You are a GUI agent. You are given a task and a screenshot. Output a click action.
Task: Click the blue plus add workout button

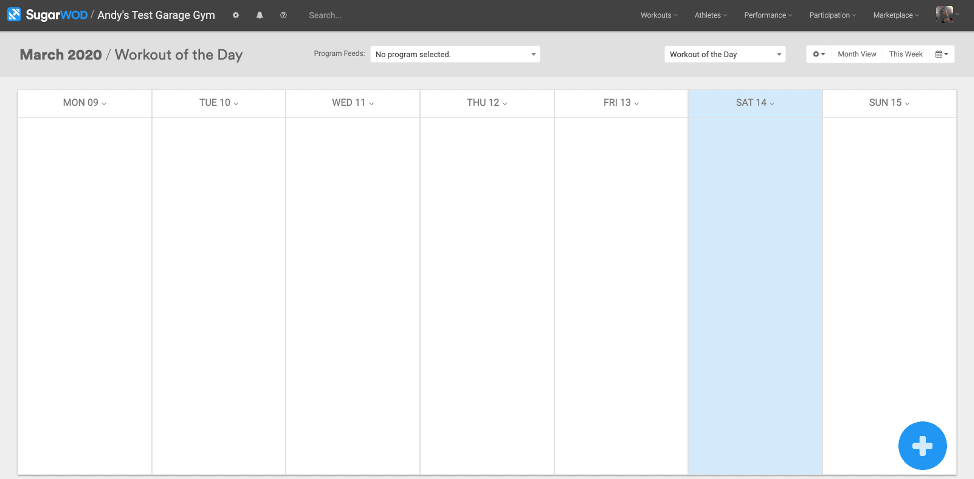(x=922, y=445)
